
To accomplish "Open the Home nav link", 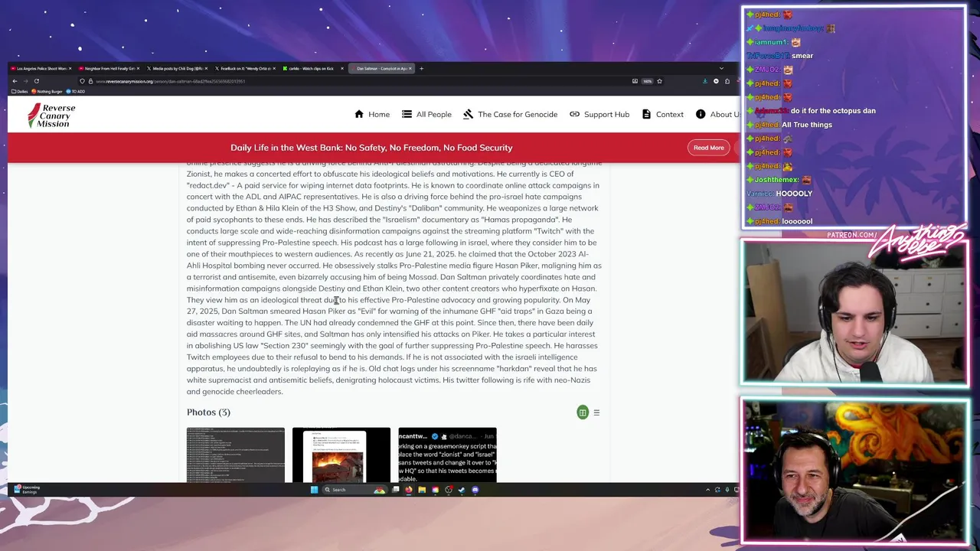I will (x=372, y=114).
